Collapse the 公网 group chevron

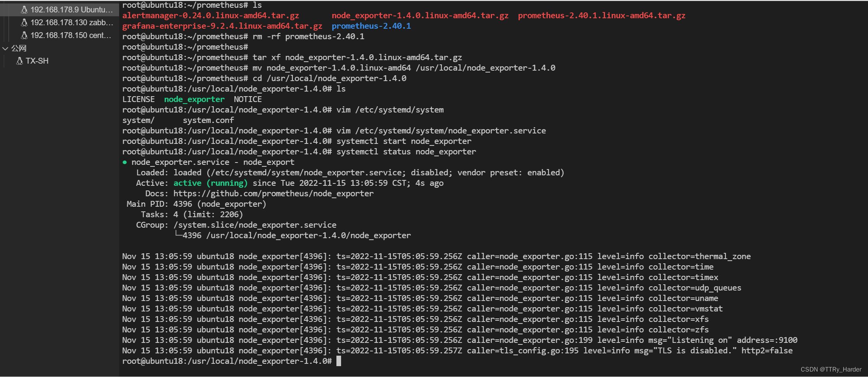pyautogui.click(x=5, y=48)
